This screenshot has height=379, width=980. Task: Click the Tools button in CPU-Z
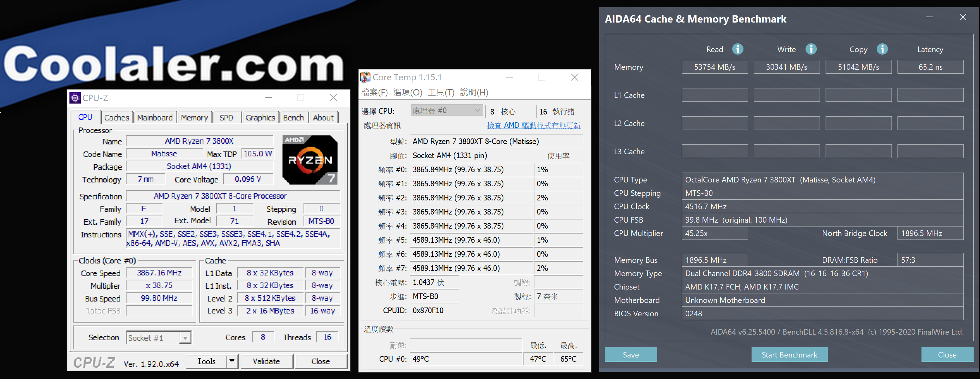click(x=206, y=361)
